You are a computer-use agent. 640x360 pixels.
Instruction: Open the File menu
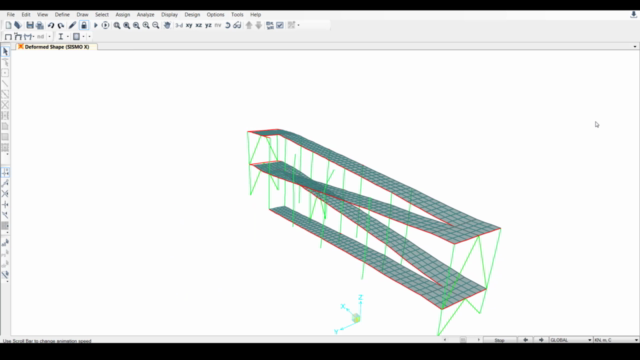(x=11, y=15)
